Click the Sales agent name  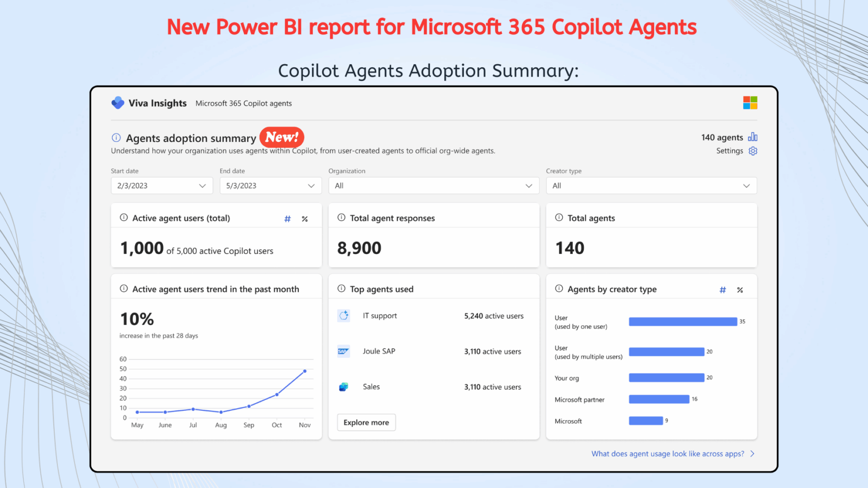tap(371, 386)
